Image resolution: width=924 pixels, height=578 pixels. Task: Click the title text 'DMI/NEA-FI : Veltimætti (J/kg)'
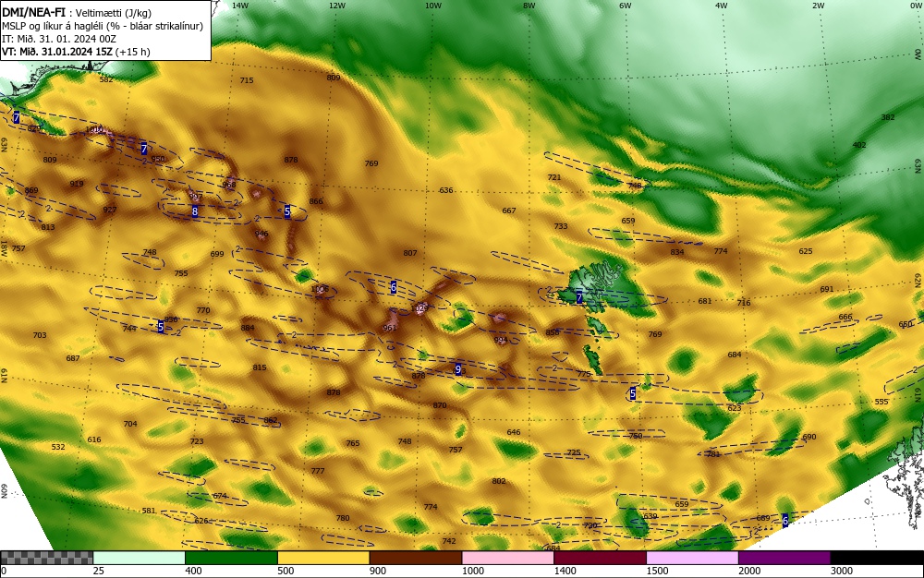(77, 13)
